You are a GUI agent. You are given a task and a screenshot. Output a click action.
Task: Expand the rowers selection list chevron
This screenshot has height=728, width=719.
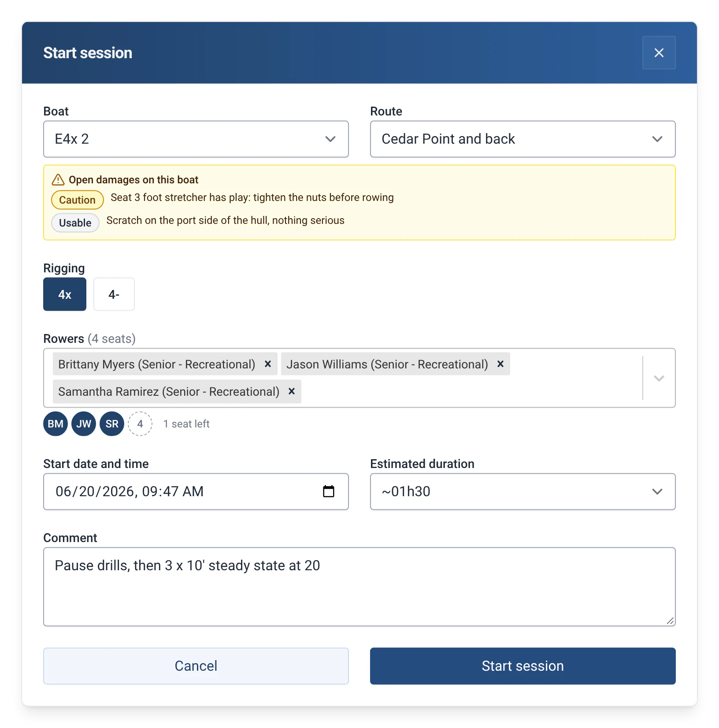[659, 378]
